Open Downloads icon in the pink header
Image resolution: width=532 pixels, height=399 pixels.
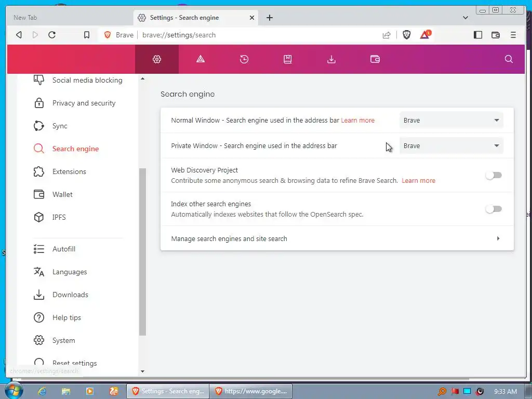pos(331,59)
